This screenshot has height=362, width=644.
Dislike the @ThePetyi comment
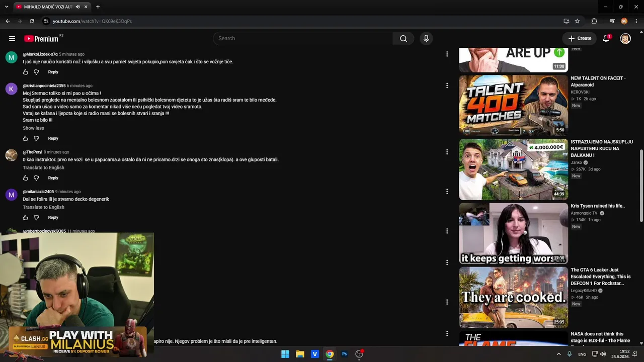pyautogui.click(x=36, y=178)
